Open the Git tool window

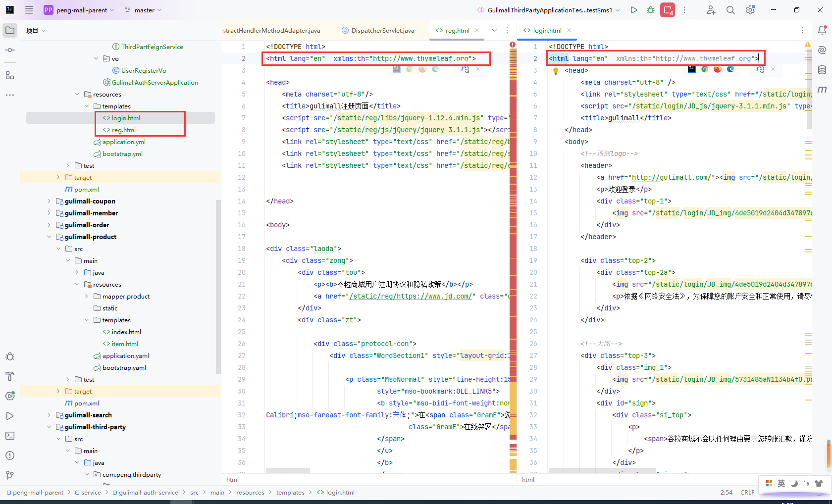[10, 475]
